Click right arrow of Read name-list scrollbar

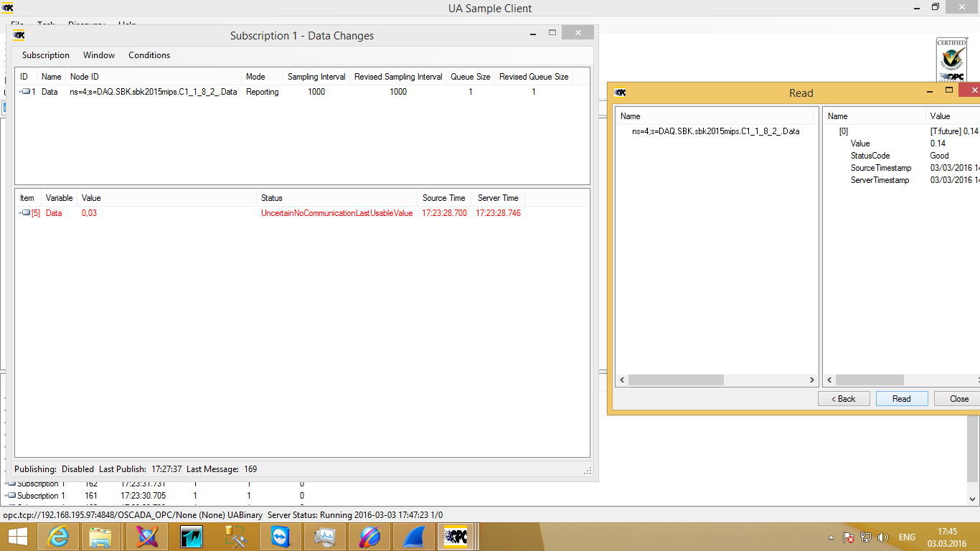point(812,380)
